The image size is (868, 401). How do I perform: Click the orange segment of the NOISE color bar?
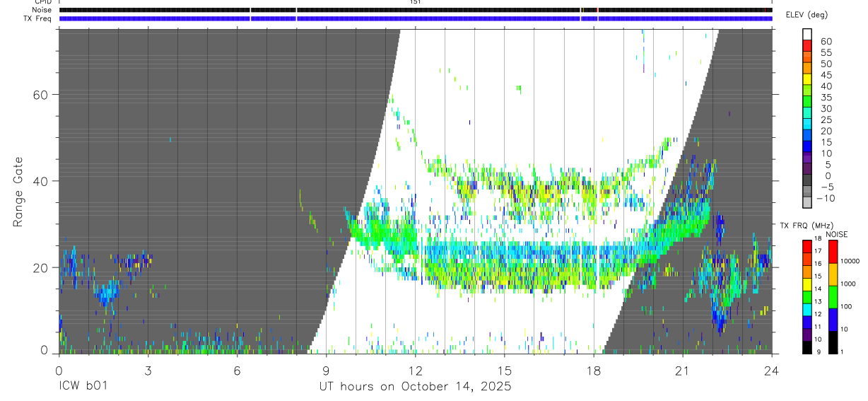click(833, 274)
